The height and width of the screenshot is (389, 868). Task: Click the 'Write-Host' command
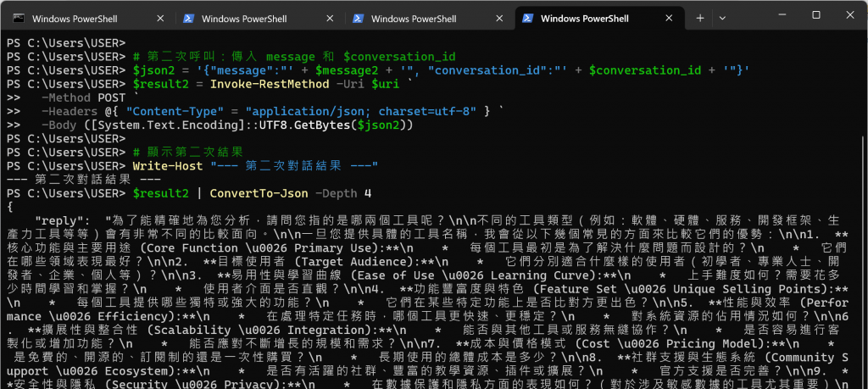coord(167,166)
